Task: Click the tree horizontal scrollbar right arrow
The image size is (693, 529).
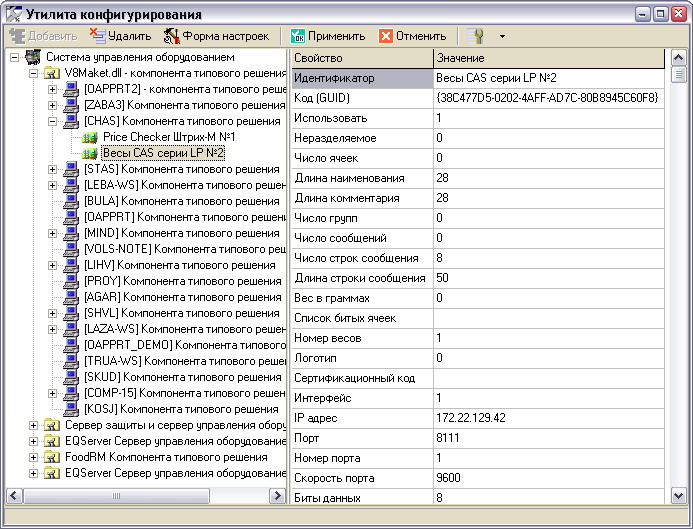Action: click(x=279, y=495)
